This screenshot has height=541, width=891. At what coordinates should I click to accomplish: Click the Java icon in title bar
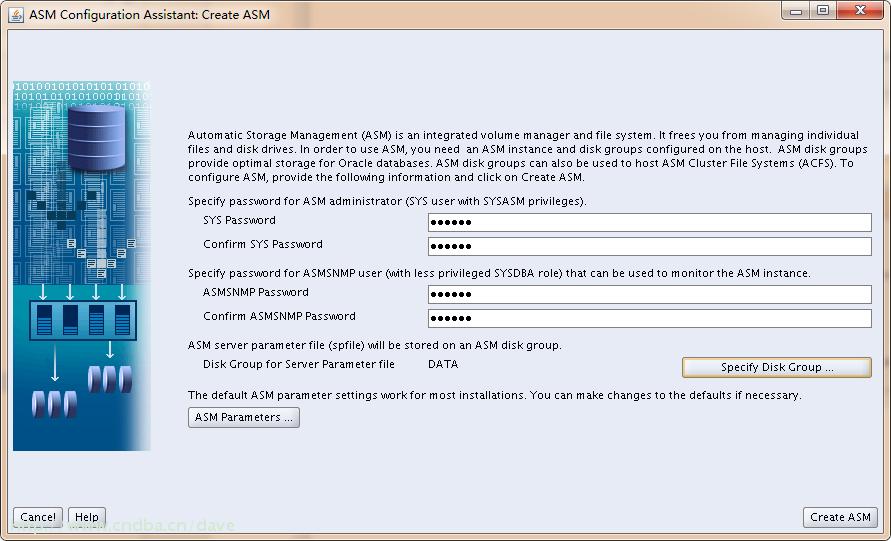pos(16,14)
